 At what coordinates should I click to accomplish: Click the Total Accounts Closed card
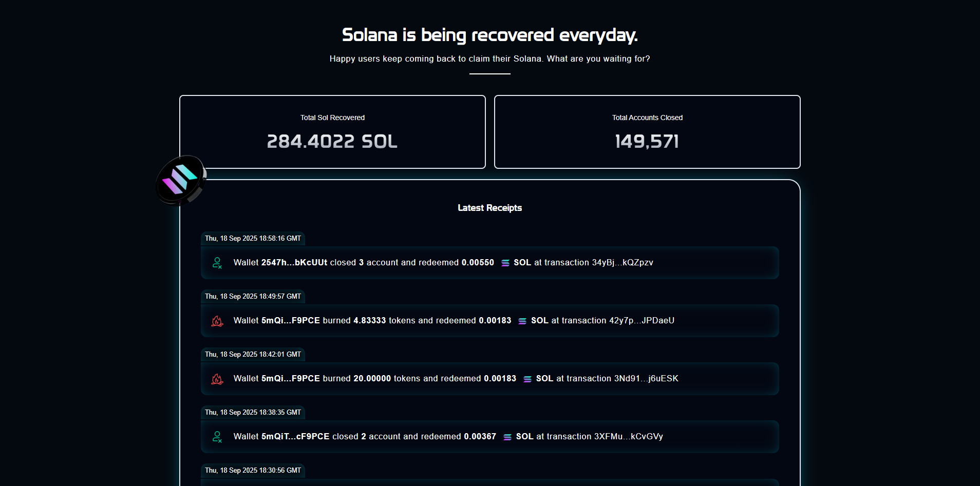(647, 132)
